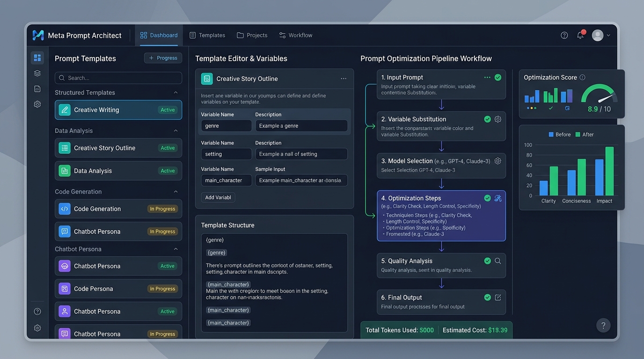Screen dimensions: 644x359
Task: Click the tools icon on Optimization Steps
Action: [x=498, y=198]
